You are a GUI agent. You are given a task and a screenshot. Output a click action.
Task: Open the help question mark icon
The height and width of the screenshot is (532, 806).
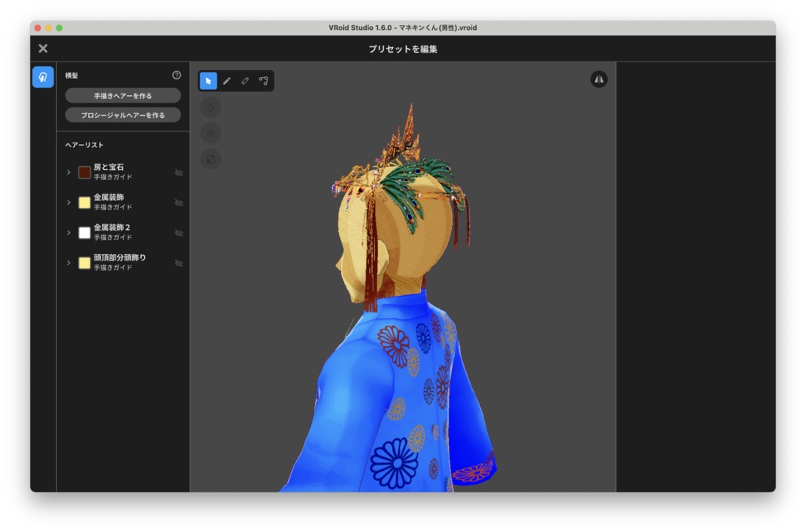coord(176,75)
